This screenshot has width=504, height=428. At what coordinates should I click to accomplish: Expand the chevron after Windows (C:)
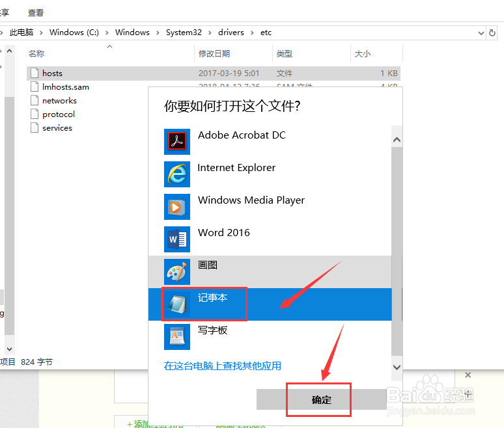(x=107, y=33)
